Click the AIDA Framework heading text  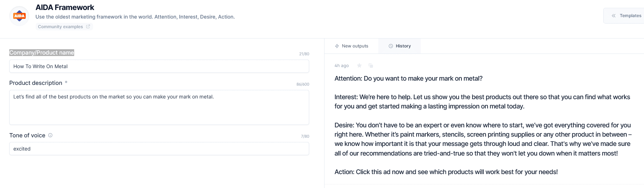point(65,7)
